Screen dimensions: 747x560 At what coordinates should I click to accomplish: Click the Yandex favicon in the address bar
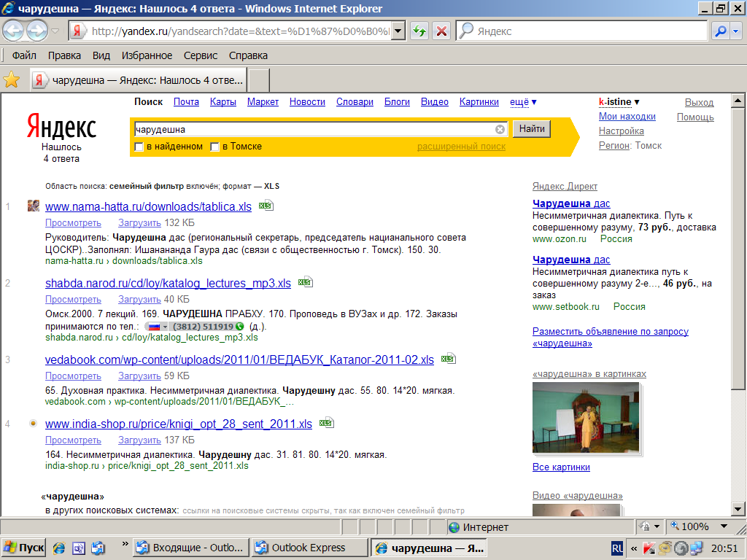click(x=77, y=31)
